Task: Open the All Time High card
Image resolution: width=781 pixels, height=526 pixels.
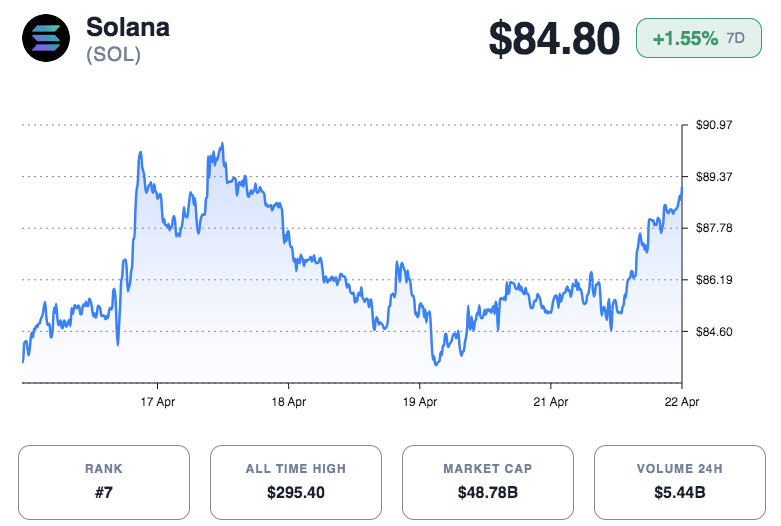Action: 296,481
